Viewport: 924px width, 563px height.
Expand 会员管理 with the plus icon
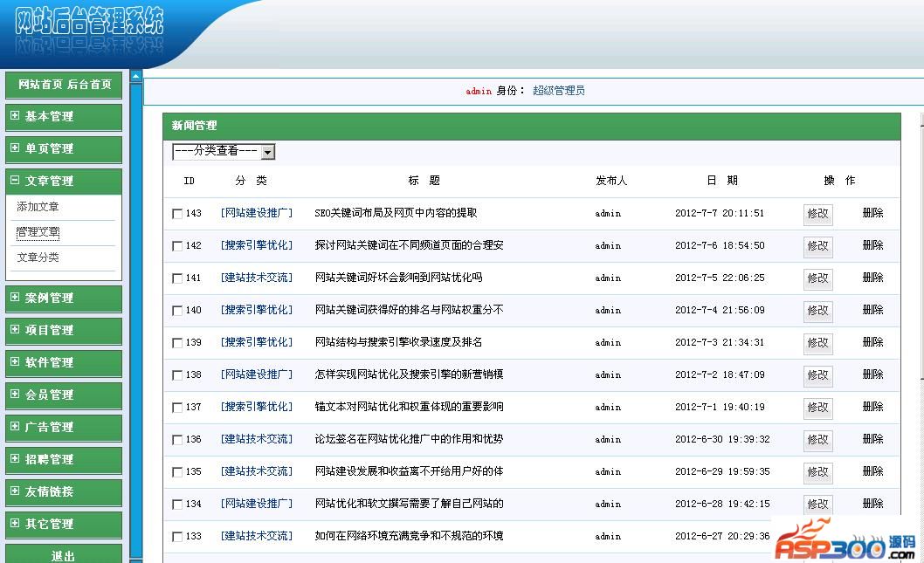tap(15, 394)
